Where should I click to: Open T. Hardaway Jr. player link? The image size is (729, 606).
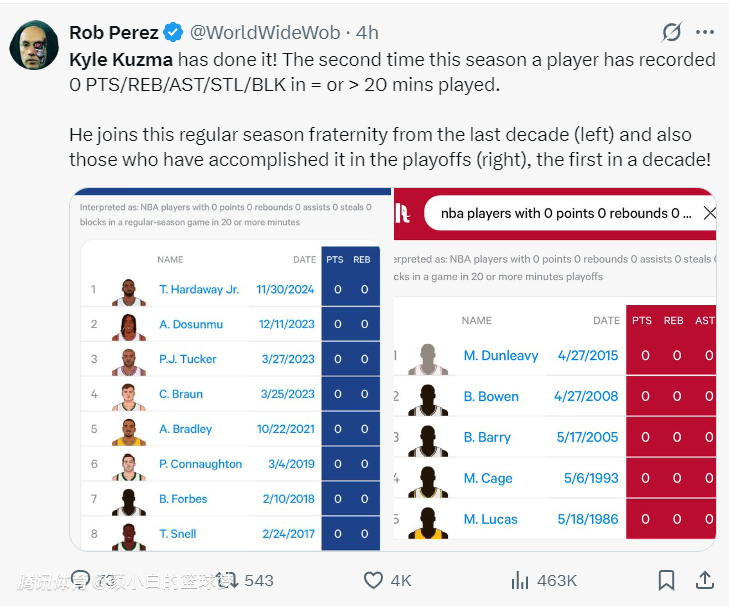coord(199,289)
